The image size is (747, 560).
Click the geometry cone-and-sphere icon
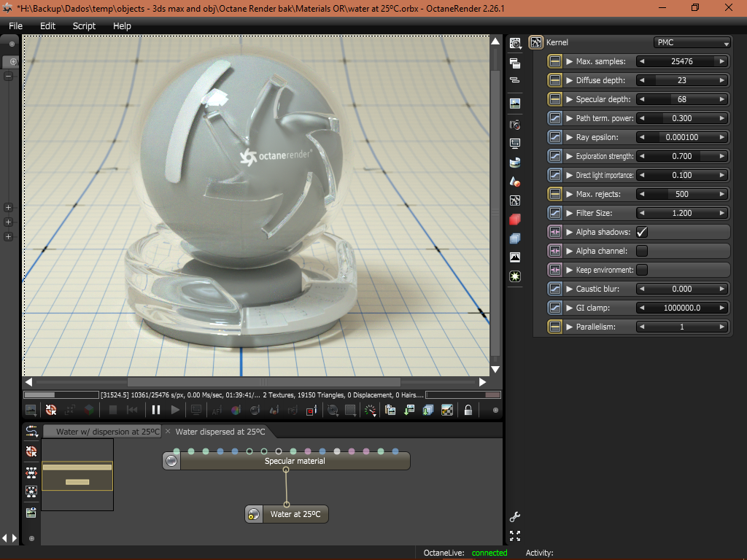[515, 182]
